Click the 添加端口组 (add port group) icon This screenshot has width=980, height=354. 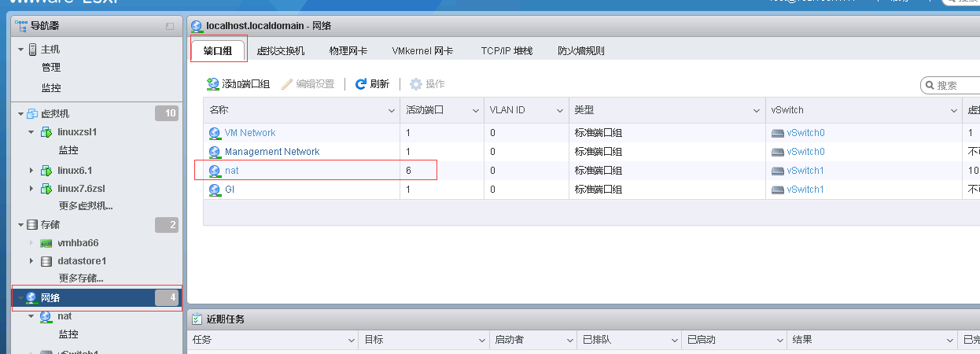click(x=212, y=84)
